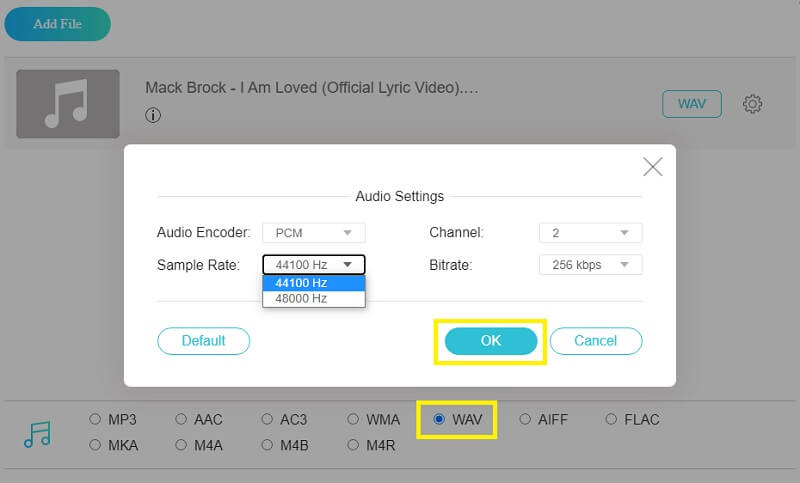Open the Channel dropdown
This screenshot has width=800, height=483.
[x=590, y=233]
